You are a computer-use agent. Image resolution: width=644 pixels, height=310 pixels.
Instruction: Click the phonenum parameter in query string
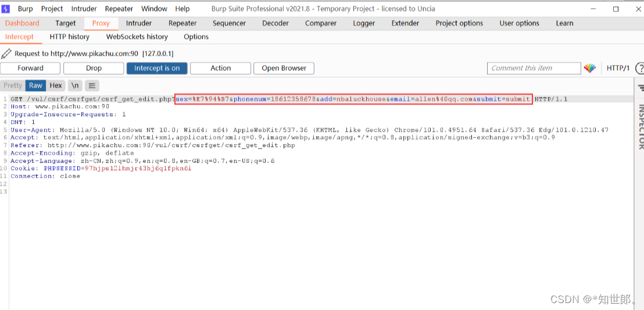[275, 99]
